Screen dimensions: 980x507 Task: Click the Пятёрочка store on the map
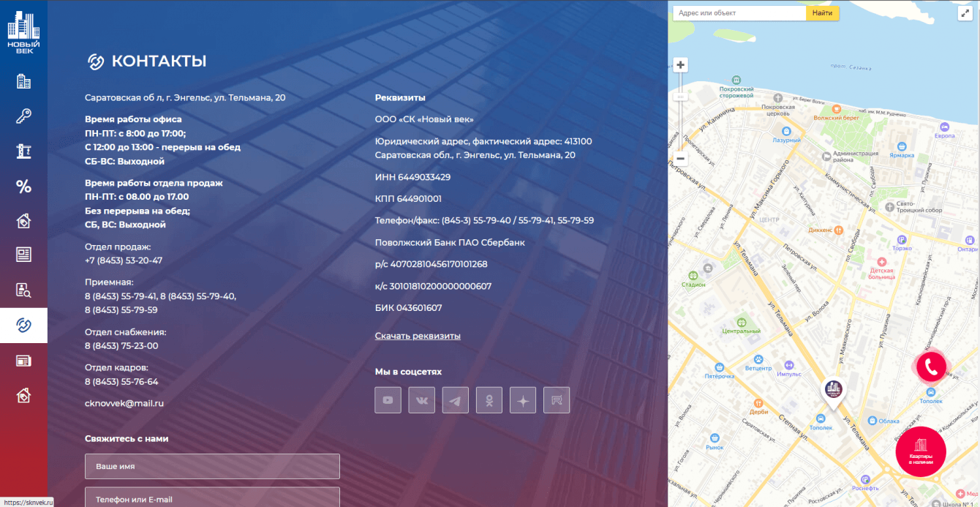pos(719,372)
